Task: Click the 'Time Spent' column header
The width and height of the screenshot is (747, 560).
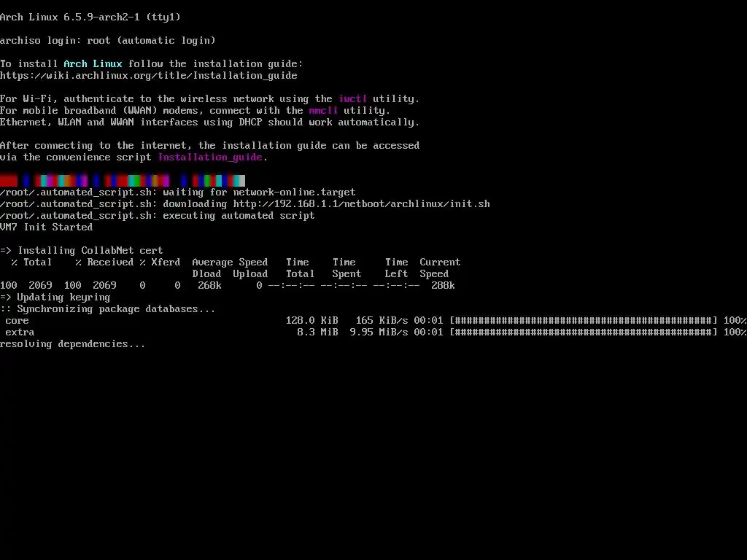Action: tap(347, 268)
